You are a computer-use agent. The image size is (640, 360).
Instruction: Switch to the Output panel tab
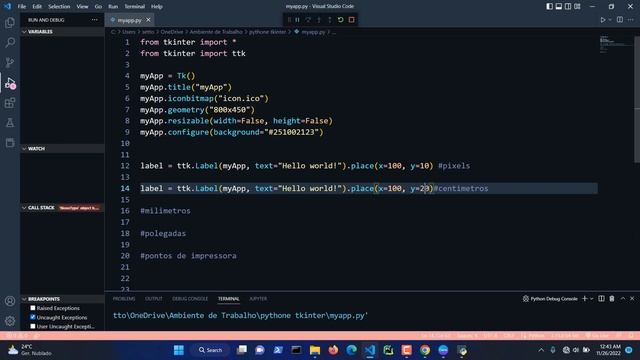(153, 299)
